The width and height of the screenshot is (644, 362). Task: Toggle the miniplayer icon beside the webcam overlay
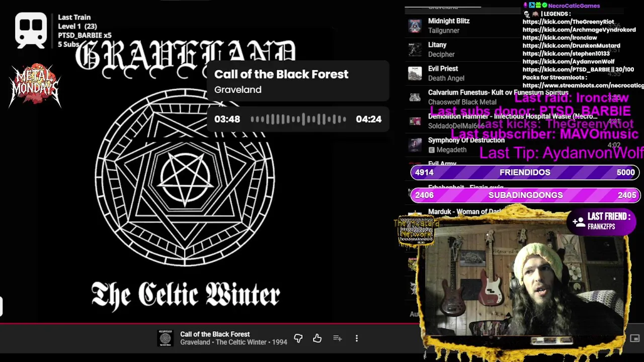[634, 338]
